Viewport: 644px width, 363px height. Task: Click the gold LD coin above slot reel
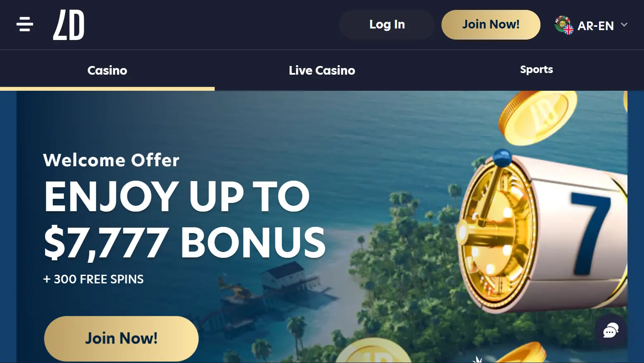[537, 116]
